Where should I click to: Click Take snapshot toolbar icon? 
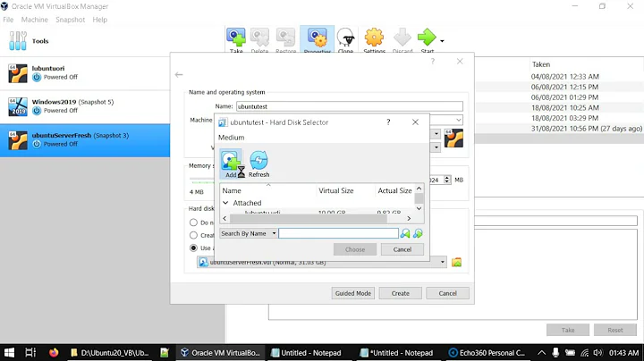236,39
